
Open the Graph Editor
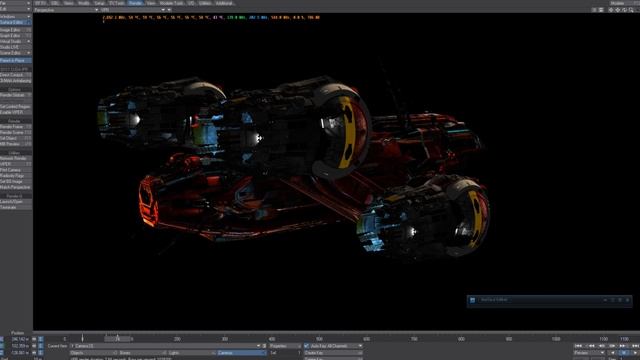click(16, 36)
